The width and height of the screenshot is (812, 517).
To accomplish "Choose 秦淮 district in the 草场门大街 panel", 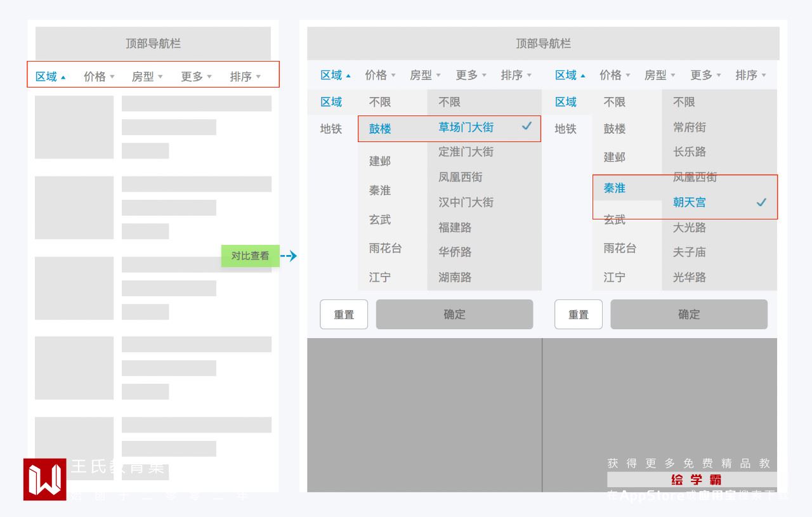I will point(380,190).
